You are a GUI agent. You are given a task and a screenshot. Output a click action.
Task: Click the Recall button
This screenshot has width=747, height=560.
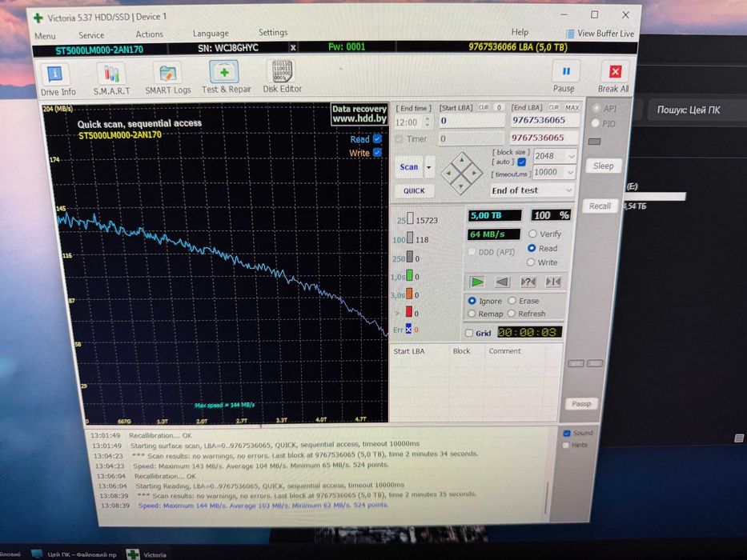point(600,206)
